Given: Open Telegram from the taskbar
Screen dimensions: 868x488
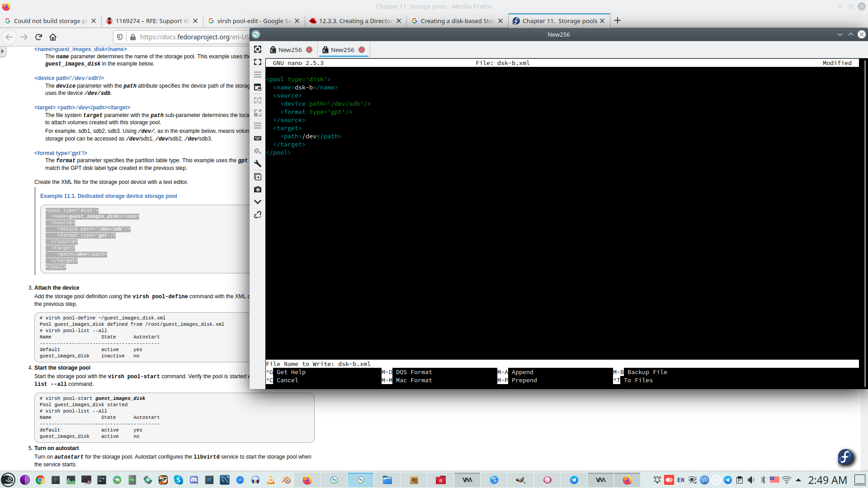Looking at the screenshot, I should coord(574,480).
